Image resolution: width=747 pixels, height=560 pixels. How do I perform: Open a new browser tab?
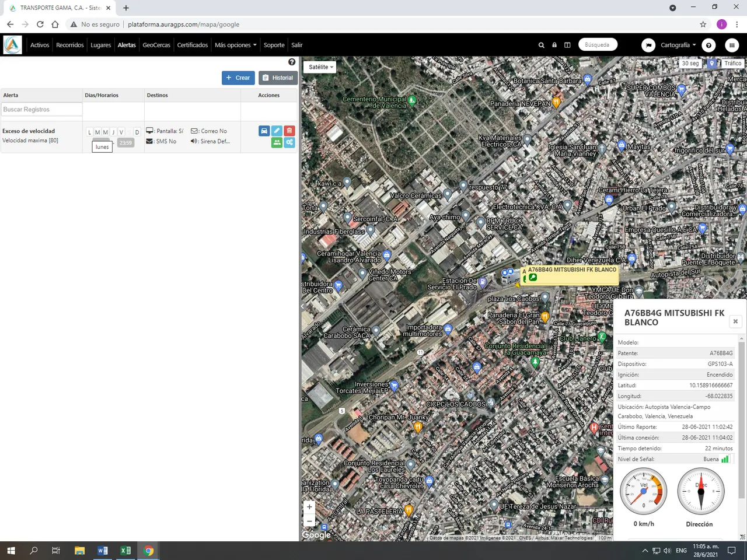pos(126,8)
